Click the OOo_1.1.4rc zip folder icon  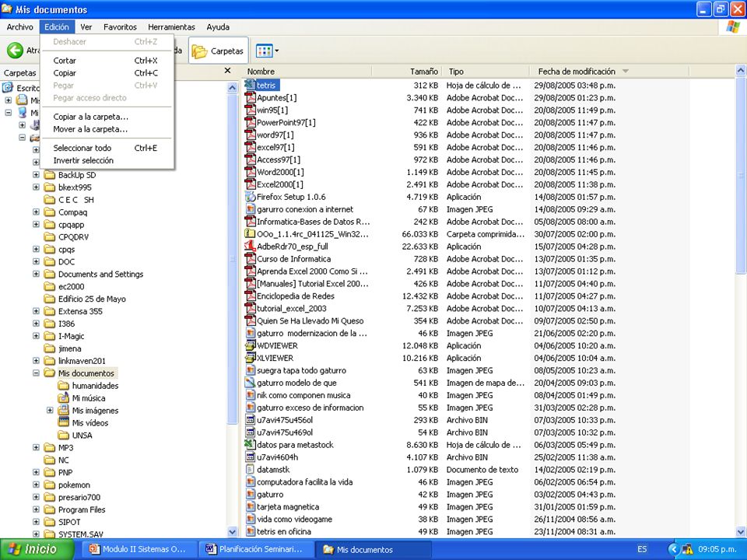[250, 233]
